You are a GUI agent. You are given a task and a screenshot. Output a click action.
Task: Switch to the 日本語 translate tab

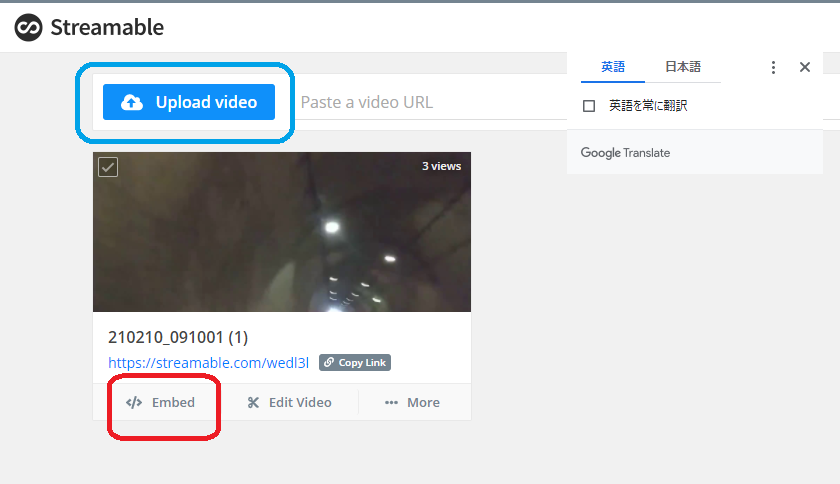pyautogui.click(x=682, y=67)
